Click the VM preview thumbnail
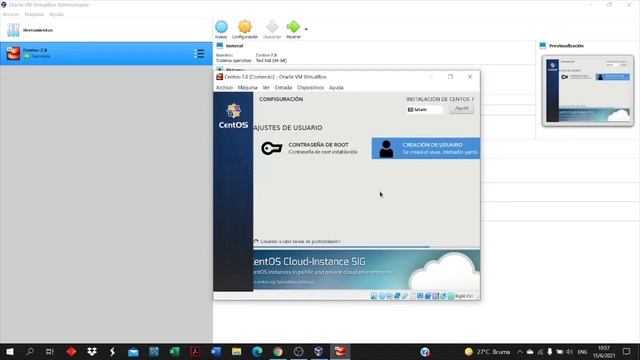The image size is (640, 360). [x=588, y=91]
